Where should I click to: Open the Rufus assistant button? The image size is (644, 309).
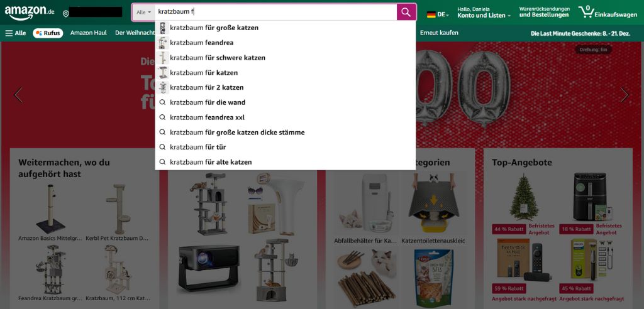tap(48, 33)
